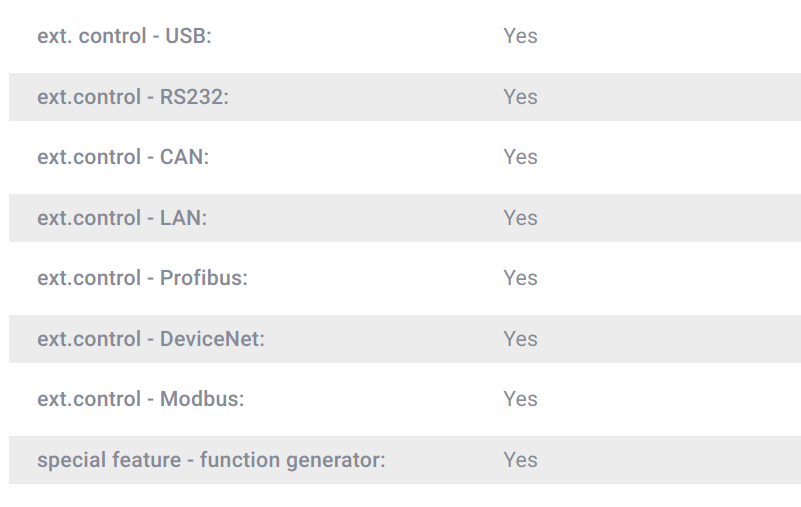This screenshot has height=507, width=801.
Task: Click the 'ext.control - RS232:' label
Action: tap(133, 97)
